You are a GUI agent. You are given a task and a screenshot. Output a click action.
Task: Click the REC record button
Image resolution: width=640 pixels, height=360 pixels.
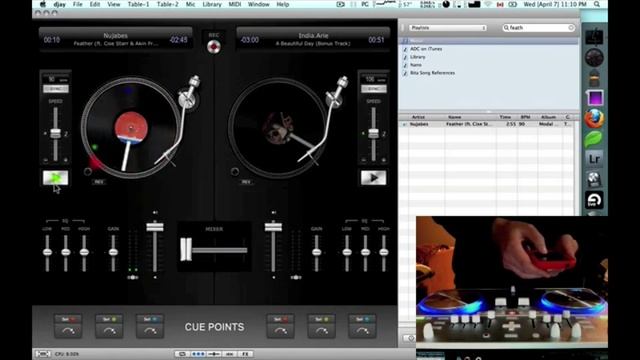pos(213,47)
